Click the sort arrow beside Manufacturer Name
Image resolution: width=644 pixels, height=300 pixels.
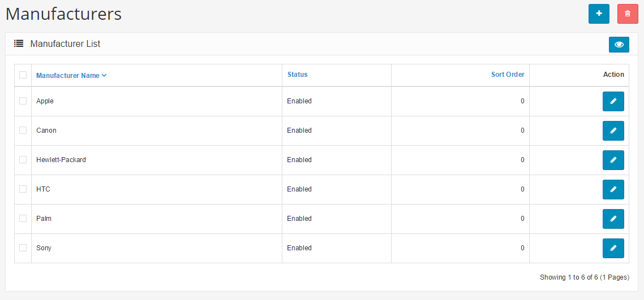click(104, 75)
